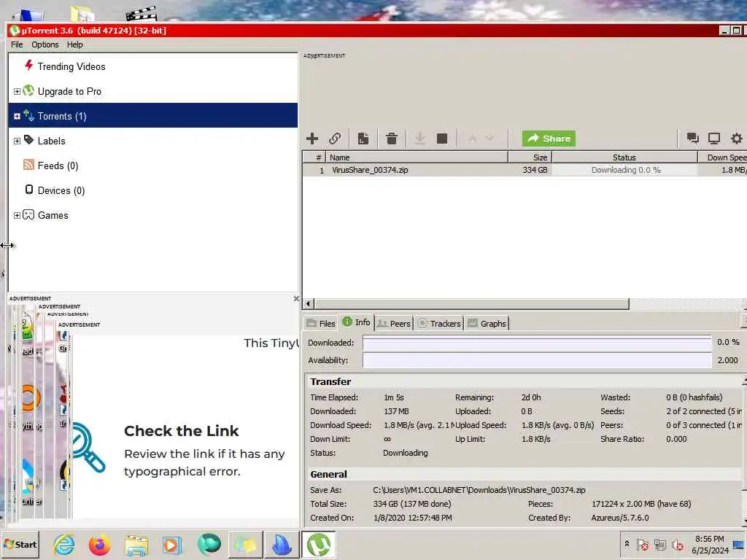747x560 pixels.
Task: Switch to the Trackers tab
Action: (438, 323)
